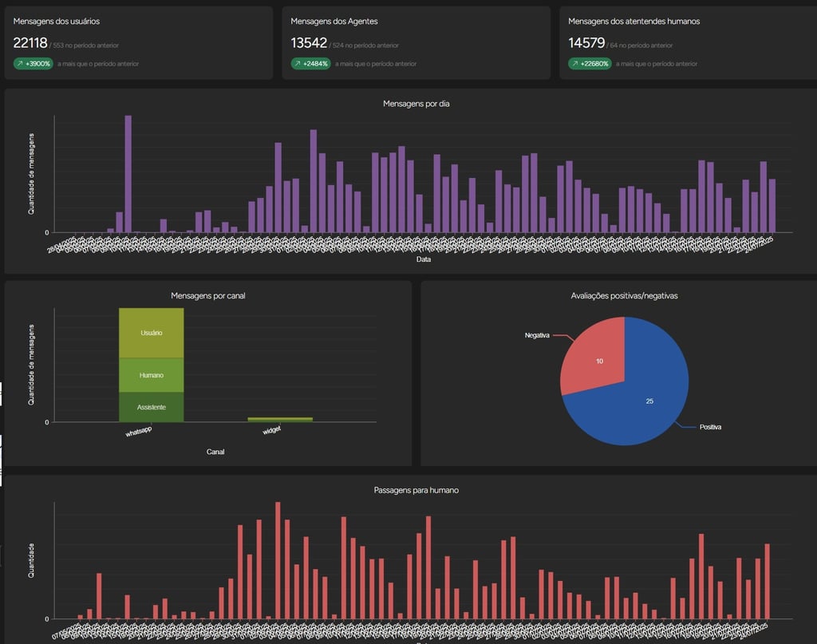This screenshot has height=644, width=817.
Task: Click '/ 64 no período anterior' text
Action: pos(639,45)
